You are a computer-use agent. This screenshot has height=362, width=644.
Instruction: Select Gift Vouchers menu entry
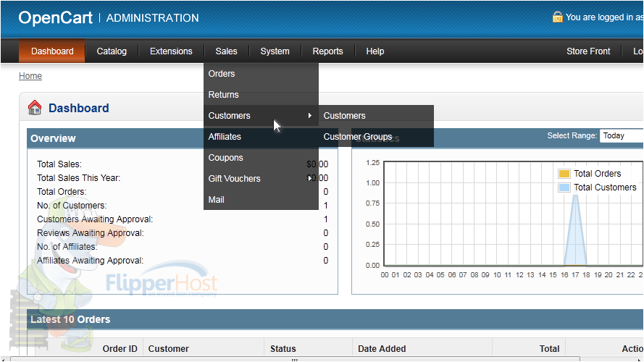(x=261, y=179)
